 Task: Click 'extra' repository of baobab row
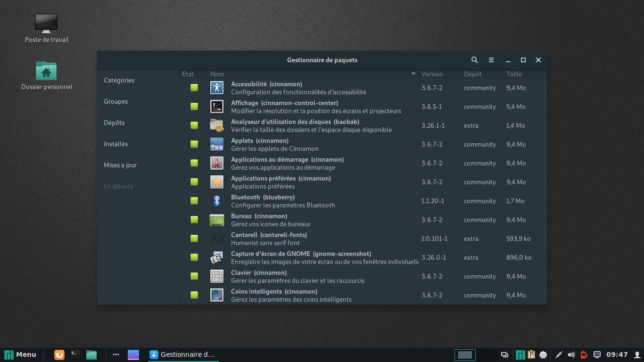[x=471, y=125]
